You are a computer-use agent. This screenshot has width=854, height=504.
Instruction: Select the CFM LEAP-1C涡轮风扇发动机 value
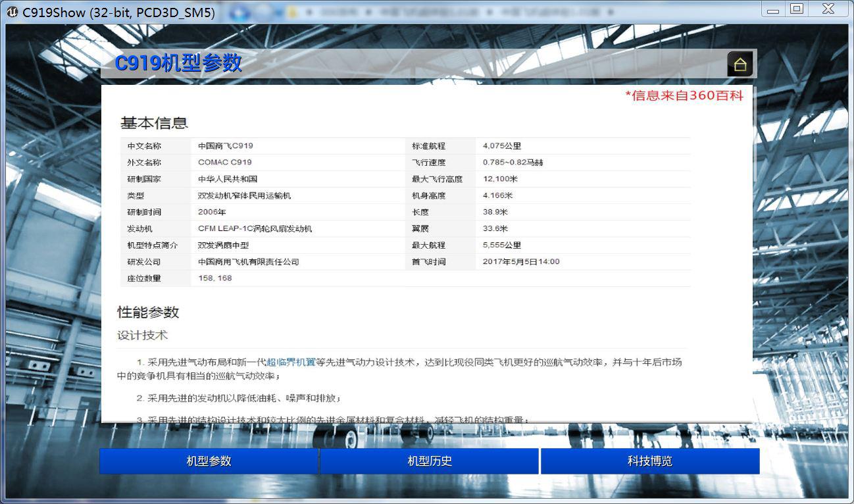(255, 228)
